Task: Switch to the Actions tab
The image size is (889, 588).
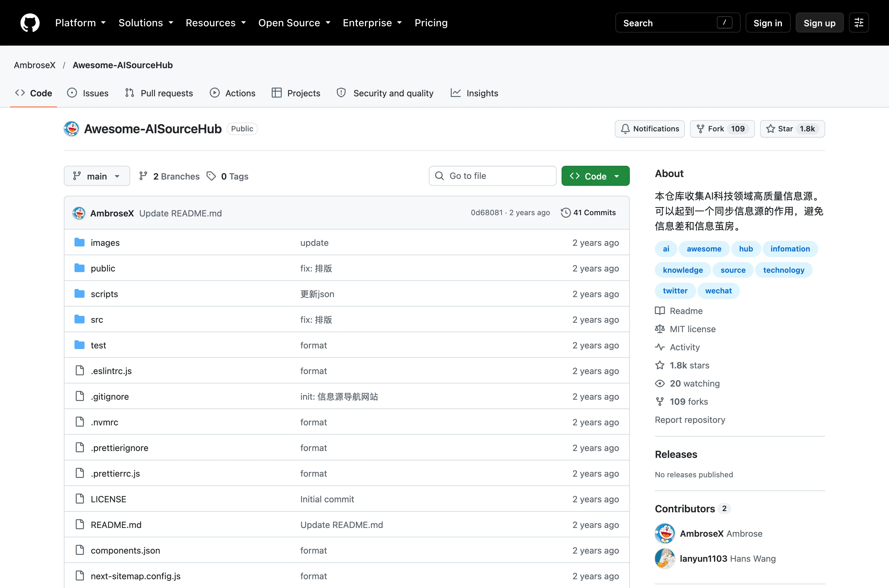Action: (x=233, y=93)
